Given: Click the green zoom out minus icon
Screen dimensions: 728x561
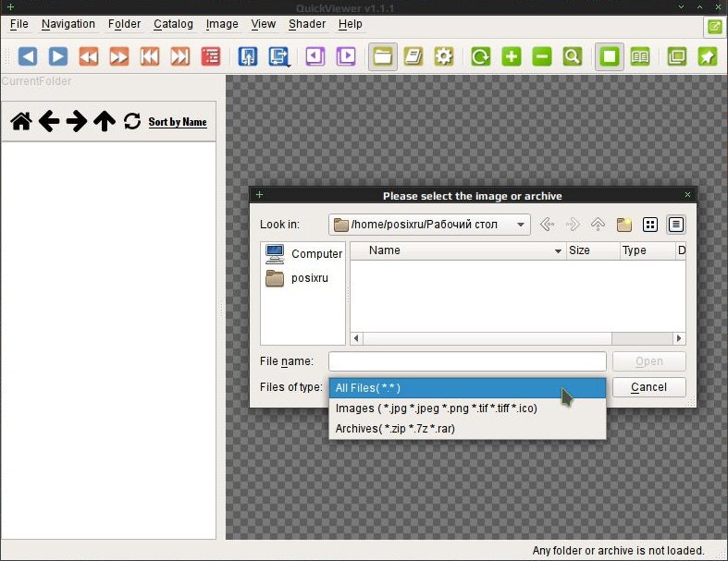Looking at the screenshot, I should point(542,56).
